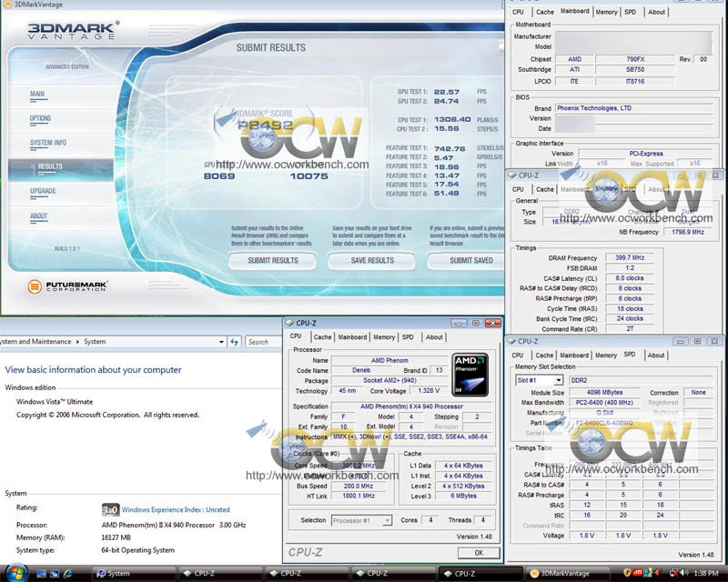Click the Windows Experience Index rating badge

coord(110,510)
